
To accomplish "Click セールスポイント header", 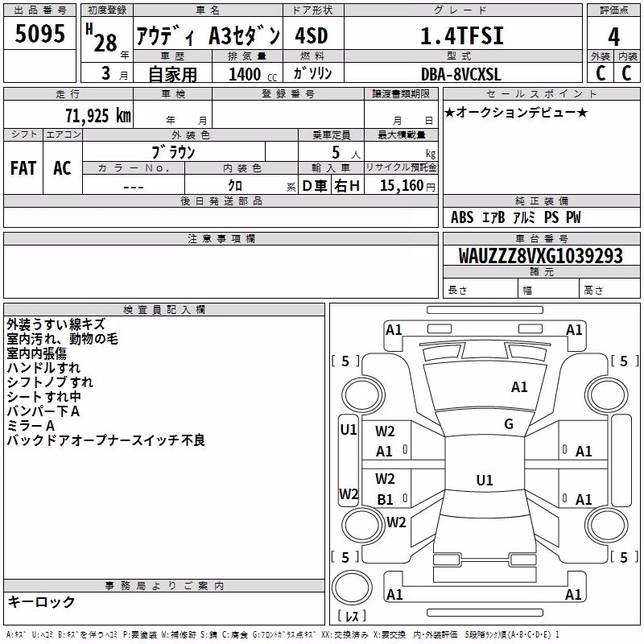I will (x=541, y=93).
